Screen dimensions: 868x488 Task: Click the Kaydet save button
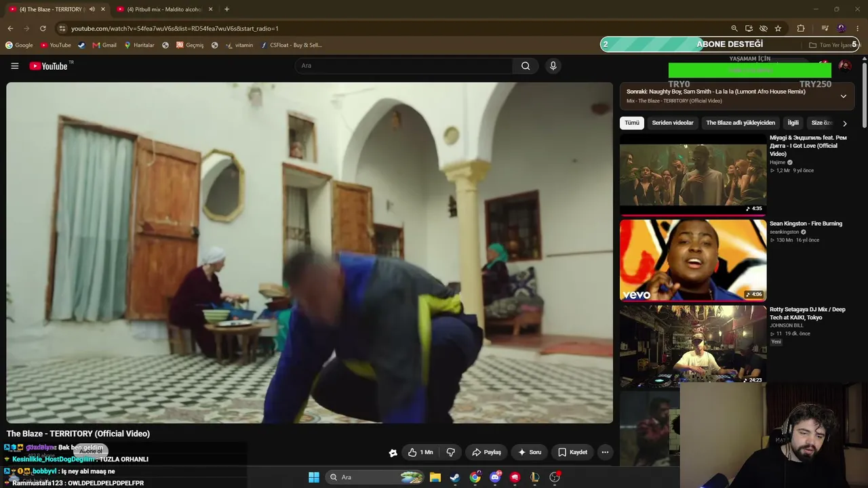[x=573, y=452]
